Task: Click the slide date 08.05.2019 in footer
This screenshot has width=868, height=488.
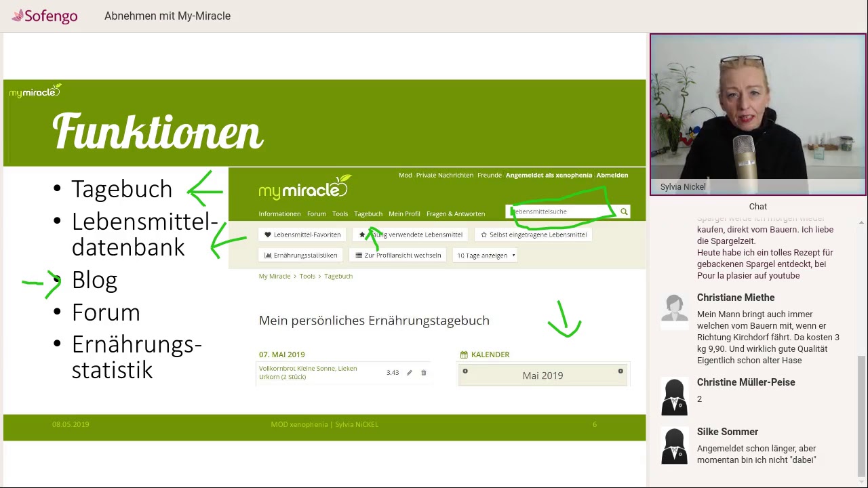Action: 71,424
